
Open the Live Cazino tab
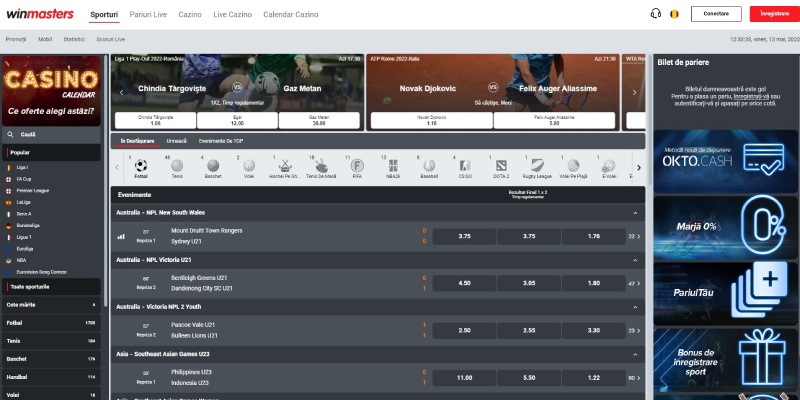pos(232,14)
